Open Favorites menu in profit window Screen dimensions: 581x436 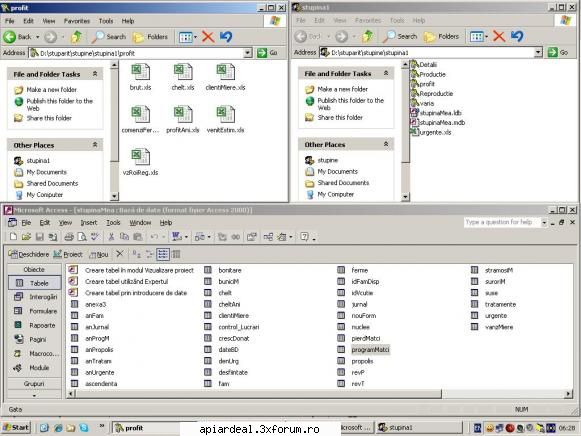point(77,21)
